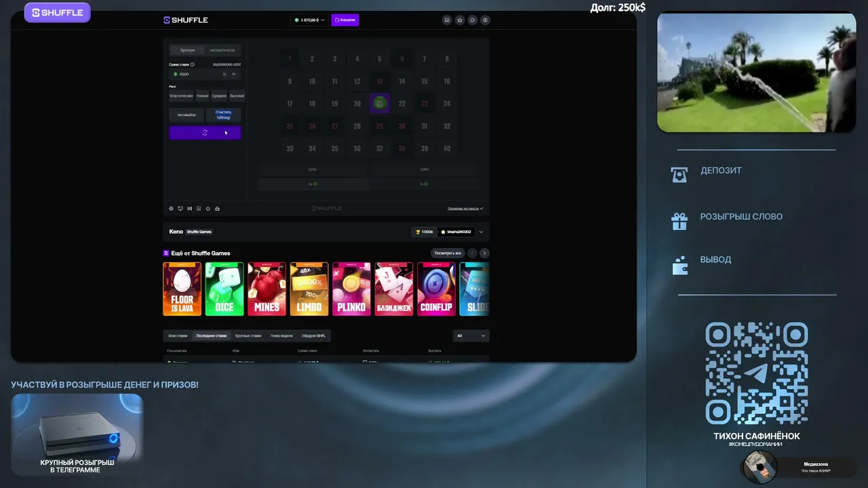Viewport: 868px width, 488px height.
Task: Toggle Keno number 21
Action: point(380,104)
